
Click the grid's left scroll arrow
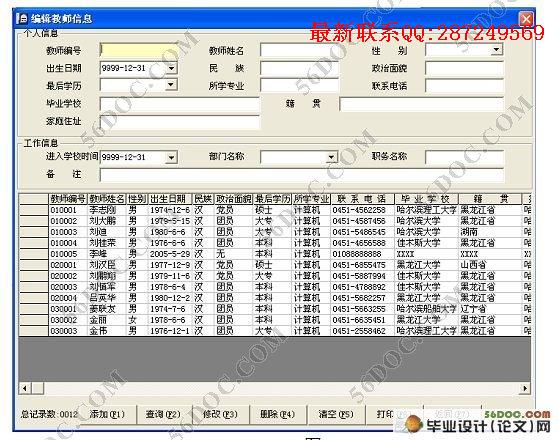tap(25, 388)
